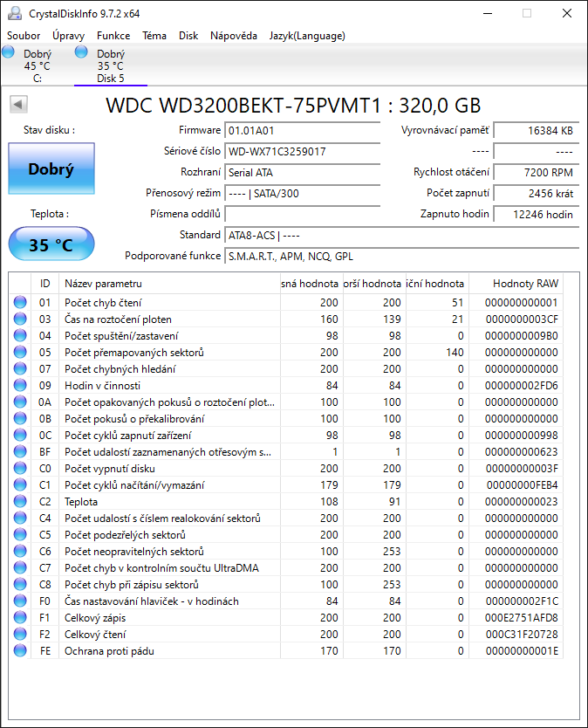This screenshot has height=728, width=588.
Task: Click status orb of Počet spuštění/zastavení row
Action: (x=20, y=335)
